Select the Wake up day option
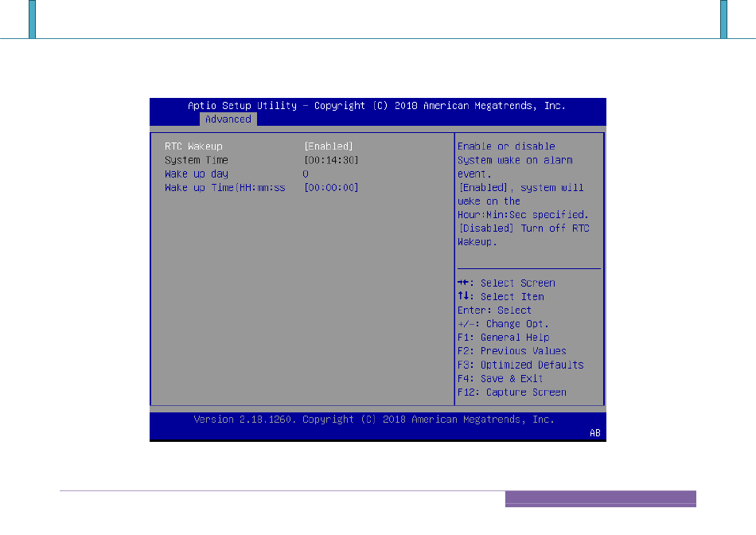 [197, 174]
